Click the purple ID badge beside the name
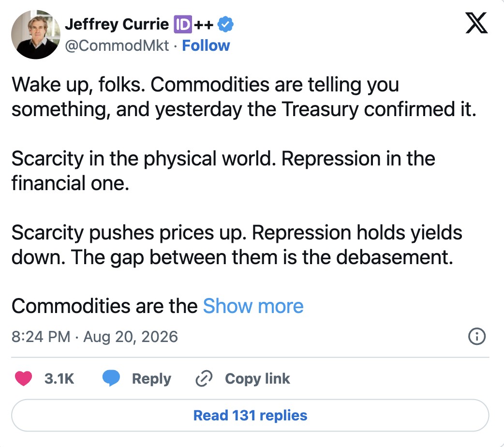Screen dimensions: 504x447 [x=183, y=24]
